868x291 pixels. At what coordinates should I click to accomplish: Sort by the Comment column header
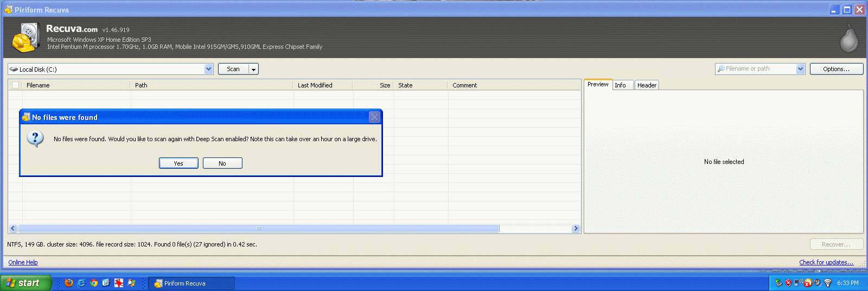514,85
